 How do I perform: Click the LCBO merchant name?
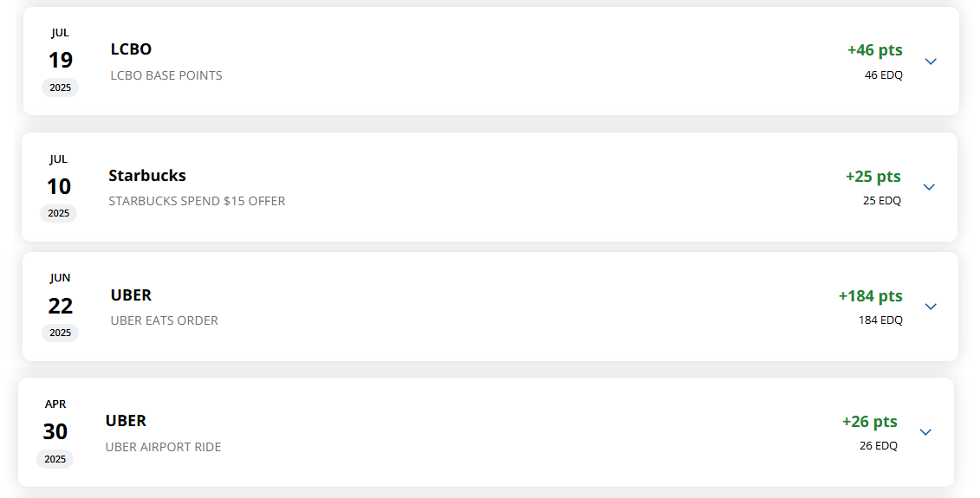pos(131,49)
